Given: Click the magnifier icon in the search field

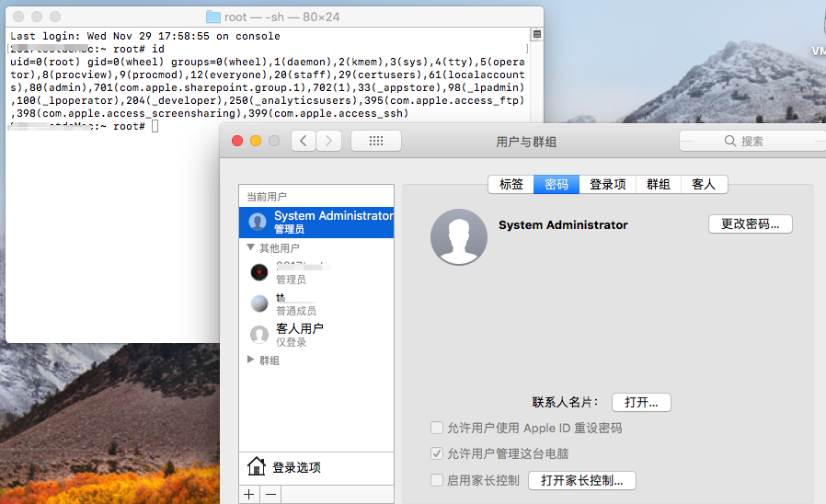Looking at the screenshot, I should (730, 141).
